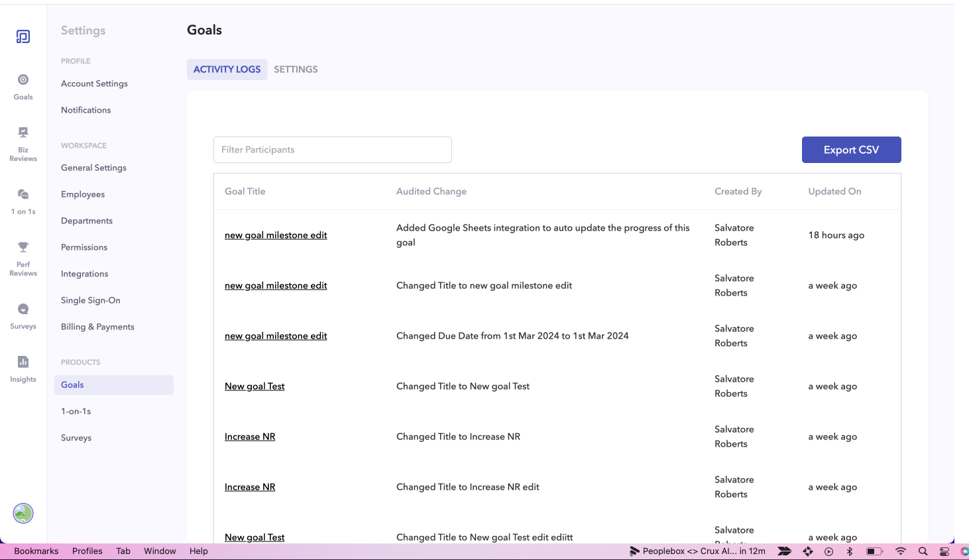Open Increase NR link in 'Changed Title to Increase NR' row
969x560 pixels.
click(250, 437)
